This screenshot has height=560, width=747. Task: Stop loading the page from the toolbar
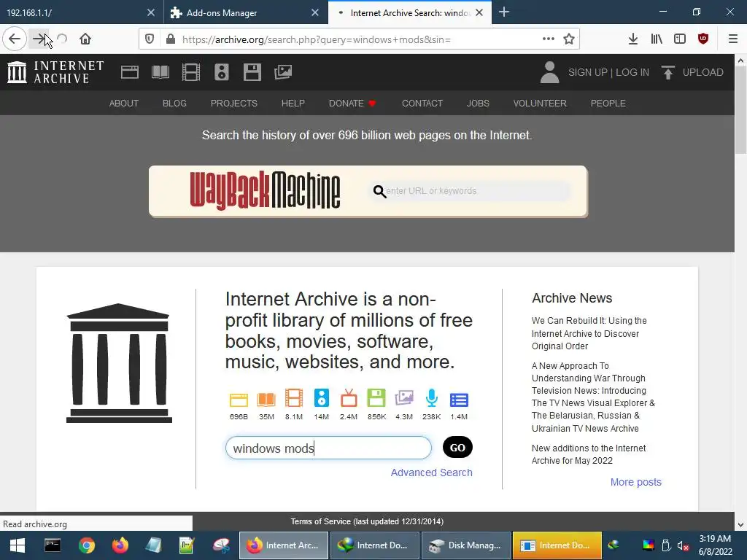coord(62,39)
